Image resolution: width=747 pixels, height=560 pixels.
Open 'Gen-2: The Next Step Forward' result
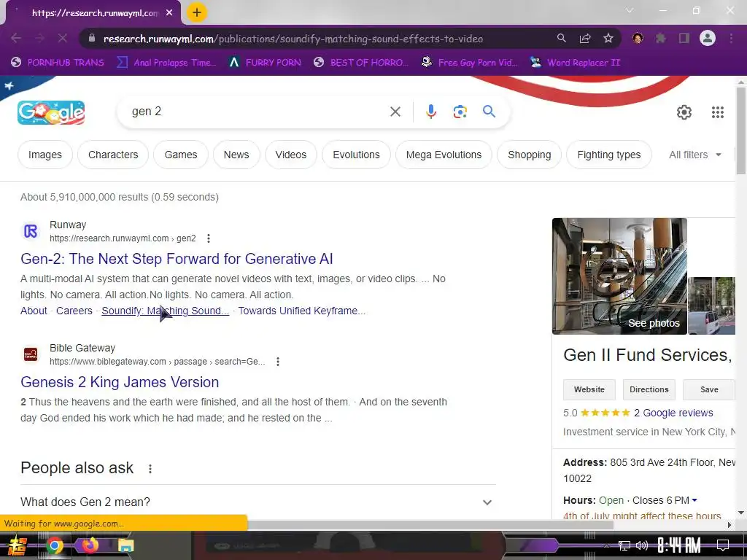tap(177, 259)
